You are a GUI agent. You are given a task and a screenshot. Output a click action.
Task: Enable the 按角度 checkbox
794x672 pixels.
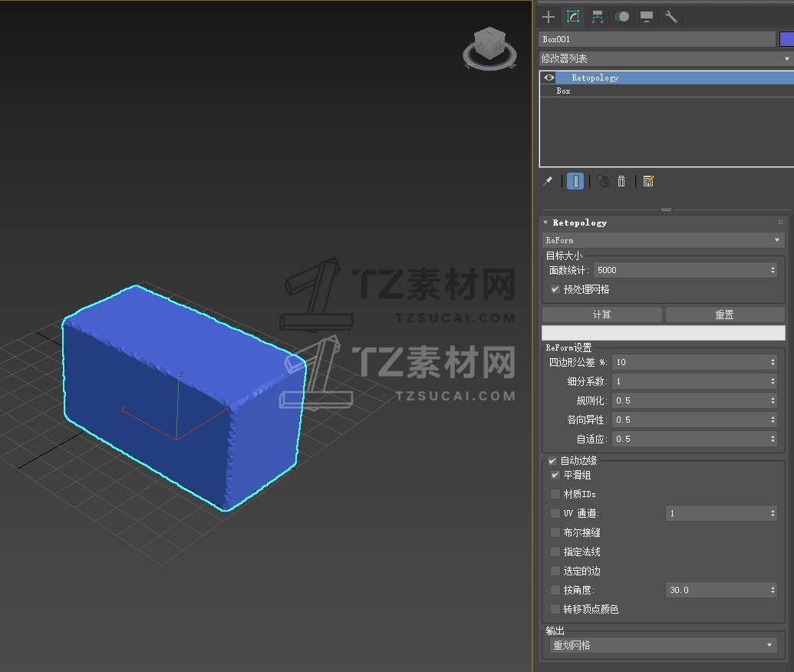pos(555,590)
